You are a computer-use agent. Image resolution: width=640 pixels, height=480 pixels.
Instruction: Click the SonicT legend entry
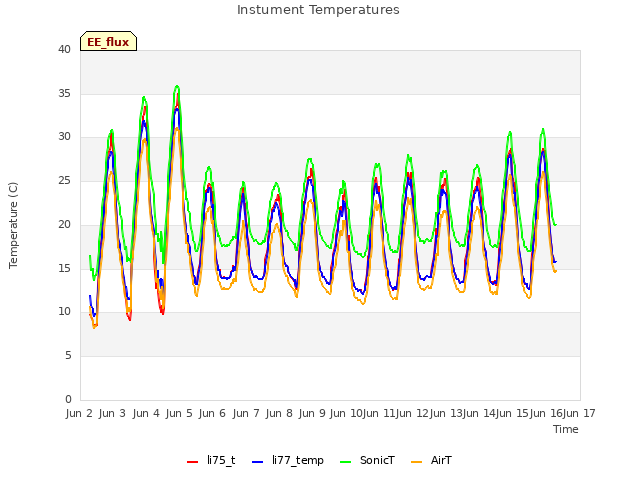(367, 461)
